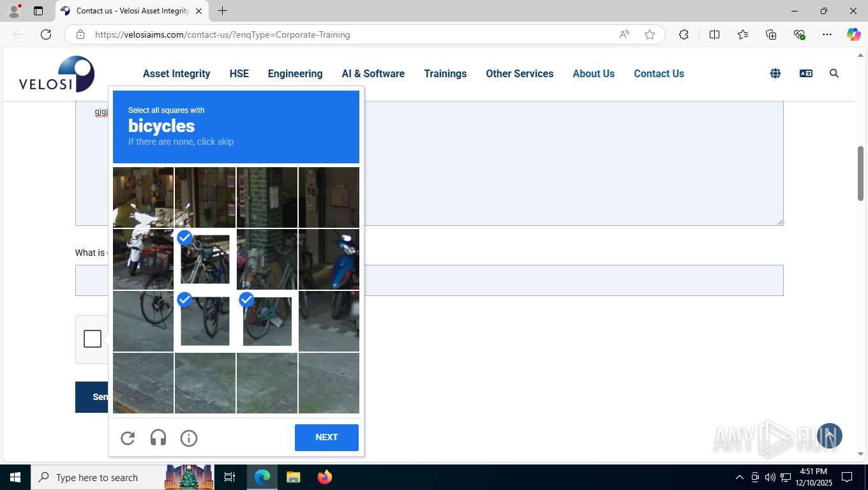Open Favorites list icon
Viewport: 868px width, 490px height.
click(743, 34)
